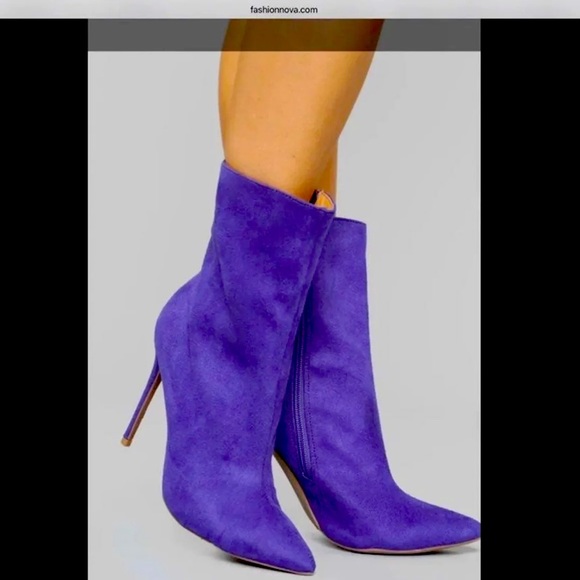Open the purple suede boot product photo
The height and width of the screenshot is (580, 580).
point(284,299)
